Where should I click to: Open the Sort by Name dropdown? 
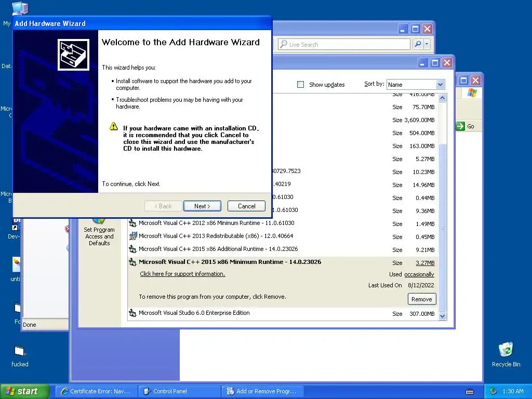click(x=440, y=85)
